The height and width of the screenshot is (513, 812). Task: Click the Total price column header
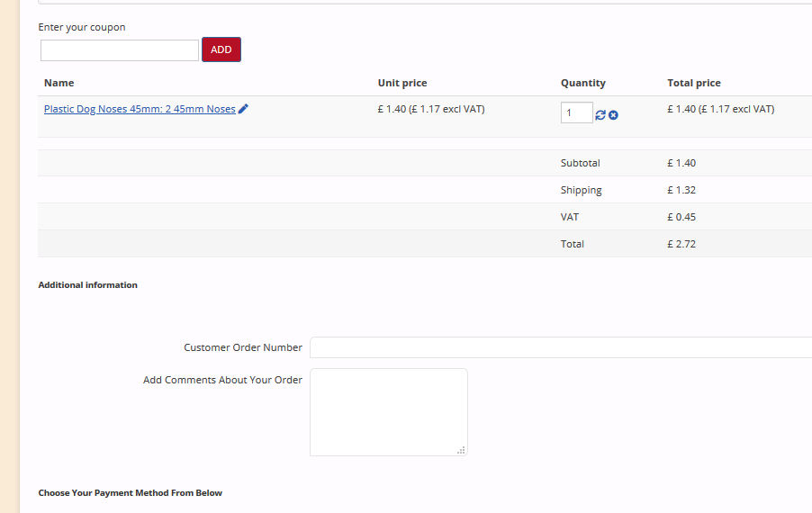point(694,83)
